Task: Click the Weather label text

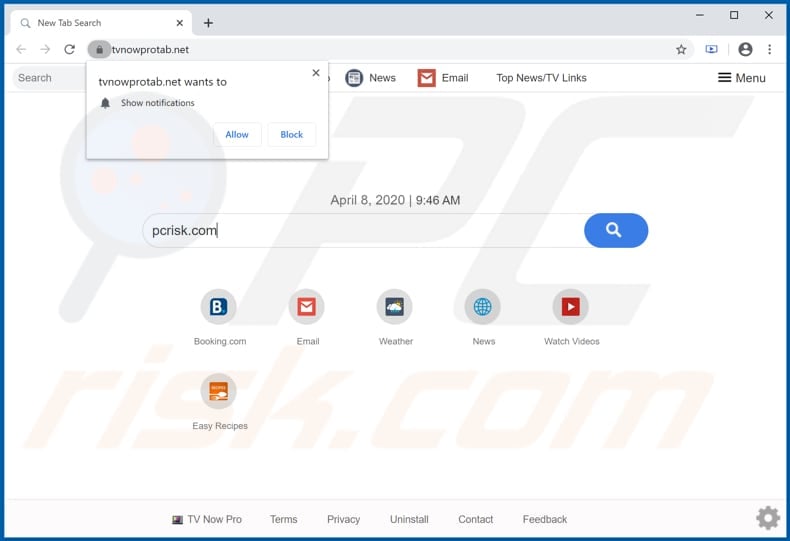Action: pos(396,342)
